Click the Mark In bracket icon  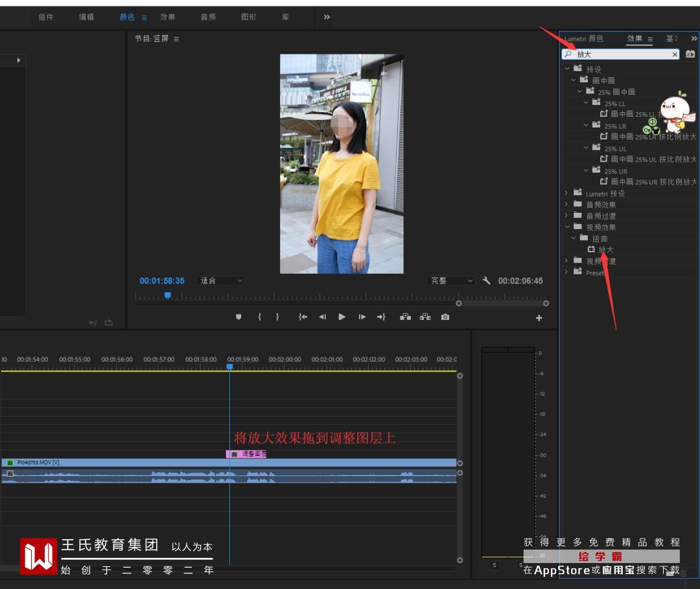point(259,317)
